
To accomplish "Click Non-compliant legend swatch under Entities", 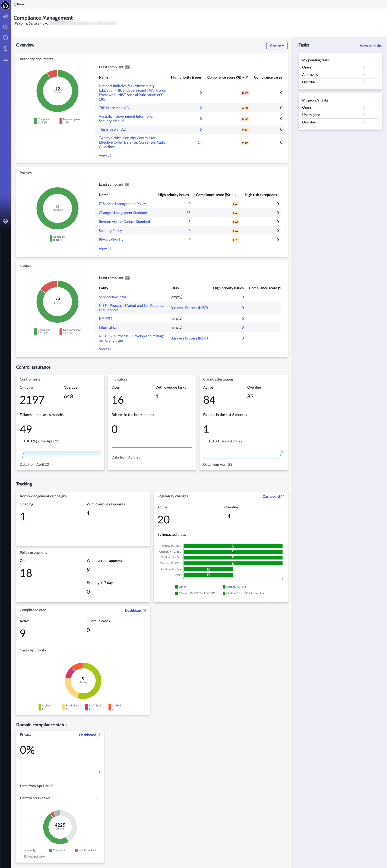I will tap(61, 332).
